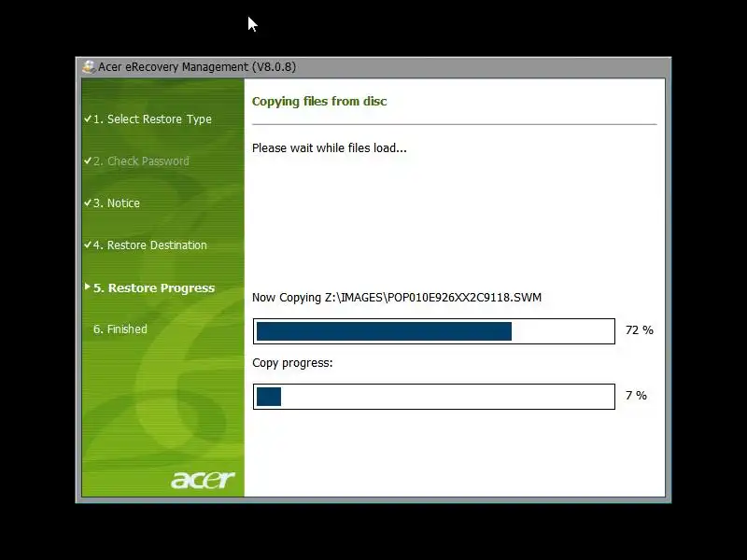Click the overall copy progress bar

click(x=434, y=397)
